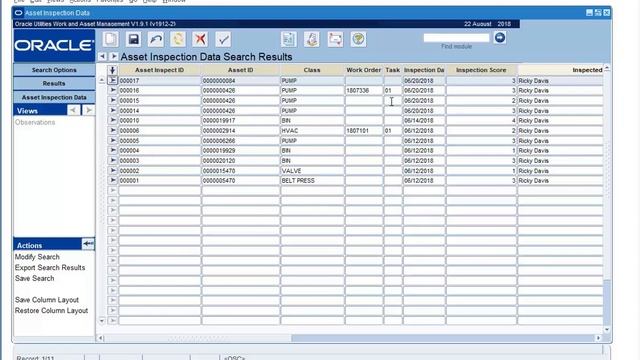Click the report list toolbar icon
This screenshot has width=640, height=360.
pos(289,39)
